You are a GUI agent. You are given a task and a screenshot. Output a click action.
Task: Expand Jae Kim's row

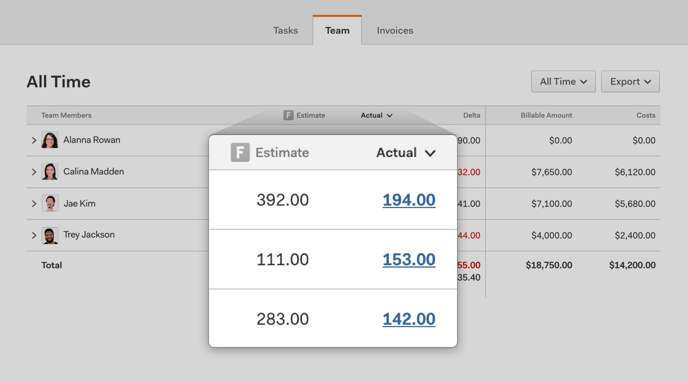34,203
